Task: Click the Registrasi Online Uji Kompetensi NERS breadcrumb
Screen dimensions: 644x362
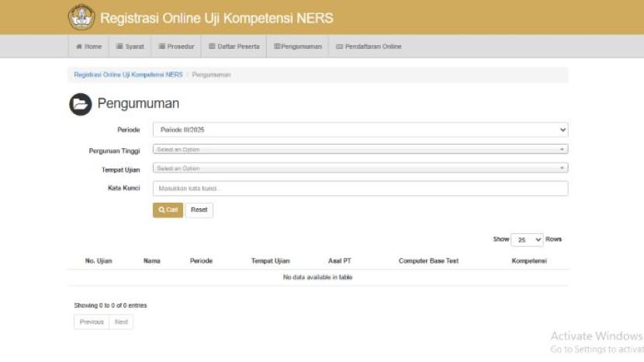Action: click(128, 75)
